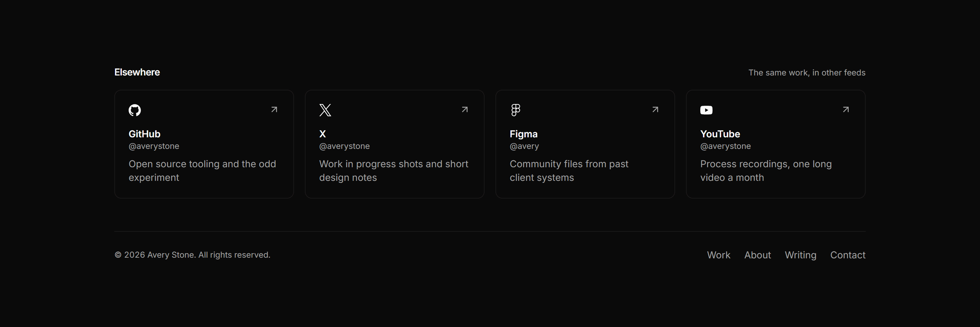The height and width of the screenshot is (327, 980).
Task: Click the Elsewhere section heading
Action: point(137,72)
